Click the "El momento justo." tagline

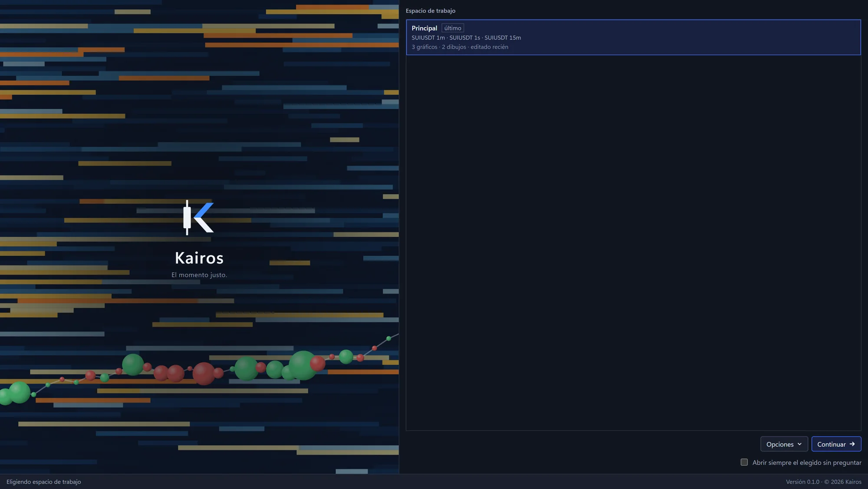(199, 275)
